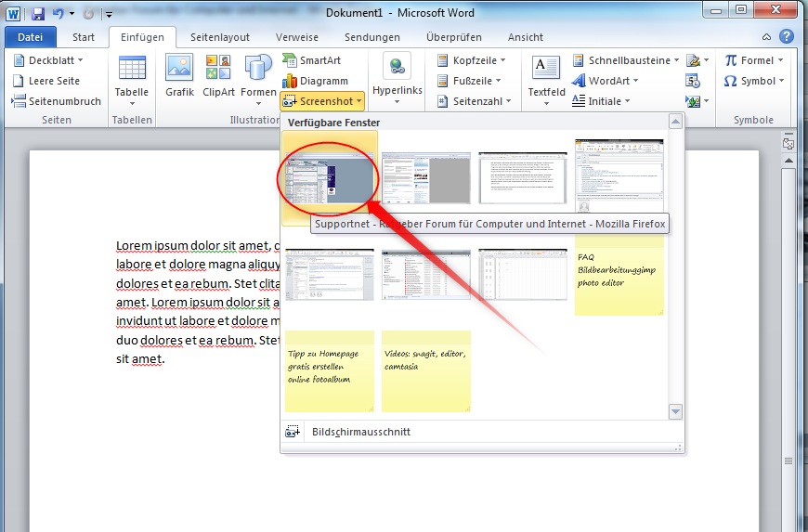Click document vertical scrollbar up arrow
Image resolution: width=808 pixels, height=532 pixels.
coord(788,161)
